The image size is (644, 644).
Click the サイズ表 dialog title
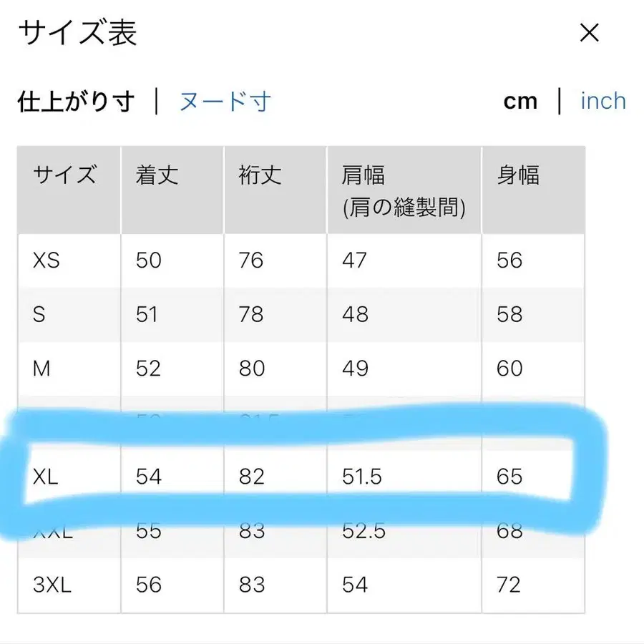(x=79, y=33)
